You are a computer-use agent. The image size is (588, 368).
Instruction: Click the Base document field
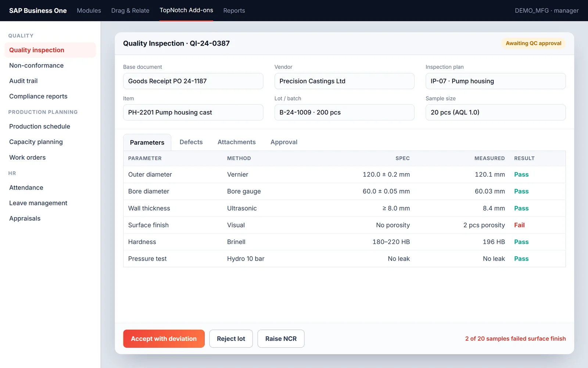pos(193,81)
